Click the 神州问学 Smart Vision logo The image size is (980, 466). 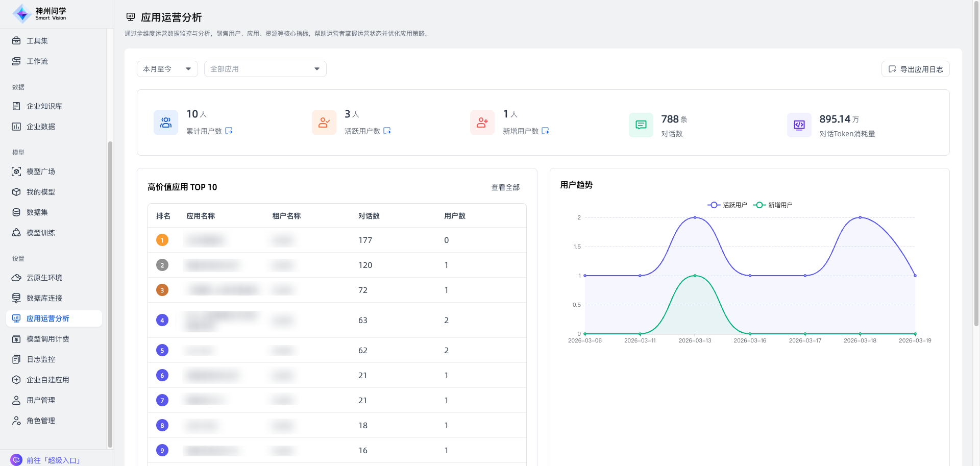click(x=40, y=14)
